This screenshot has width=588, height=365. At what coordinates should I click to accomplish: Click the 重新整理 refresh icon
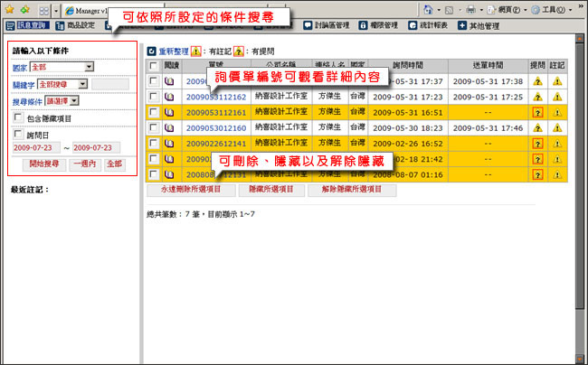(151, 51)
